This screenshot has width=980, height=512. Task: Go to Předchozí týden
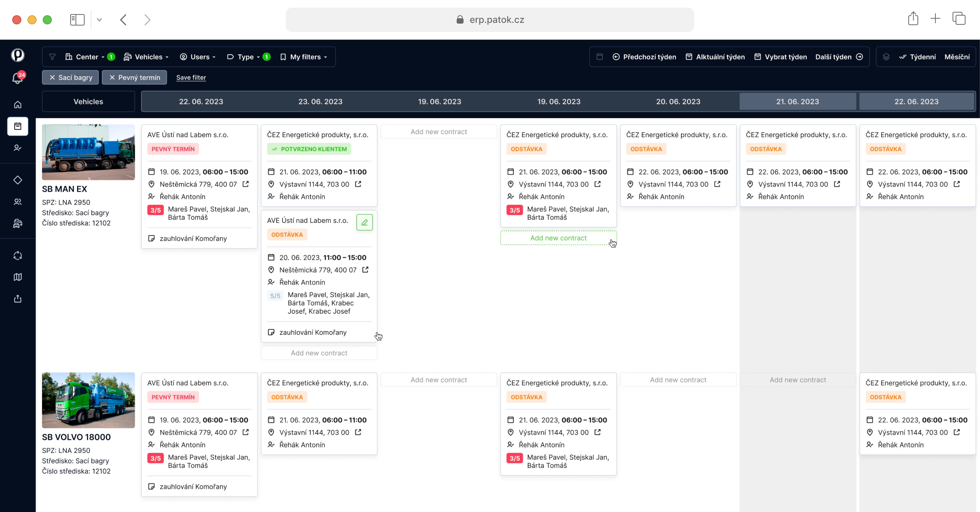(644, 57)
